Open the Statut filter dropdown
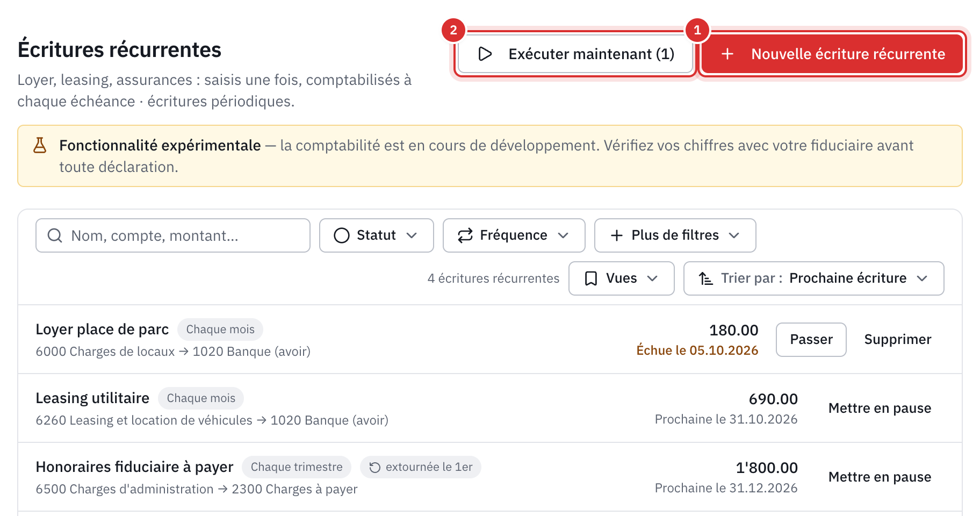Image resolution: width=980 pixels, height=516 pixels. [377, 235]
